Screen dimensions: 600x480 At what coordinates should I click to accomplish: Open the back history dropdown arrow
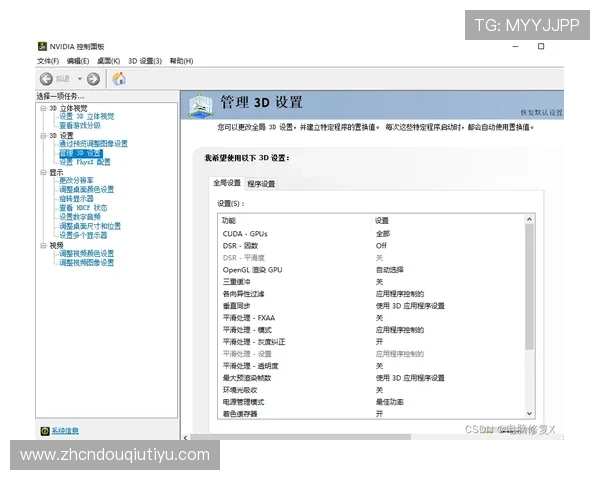tap(80, 79)
